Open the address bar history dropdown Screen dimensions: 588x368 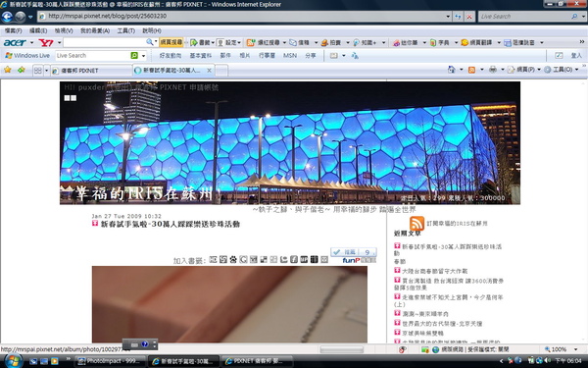click(x=448, y=17)
